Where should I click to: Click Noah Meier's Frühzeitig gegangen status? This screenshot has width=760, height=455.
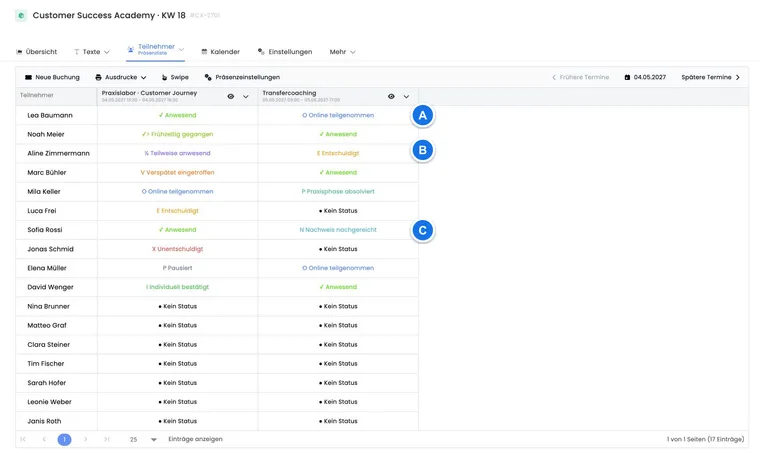[177, 134]
